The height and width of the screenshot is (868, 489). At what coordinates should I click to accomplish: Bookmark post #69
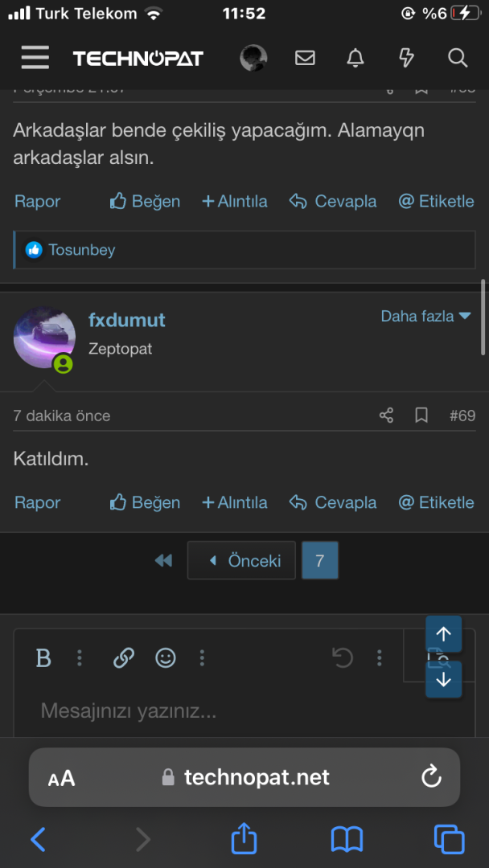[421, 416]
